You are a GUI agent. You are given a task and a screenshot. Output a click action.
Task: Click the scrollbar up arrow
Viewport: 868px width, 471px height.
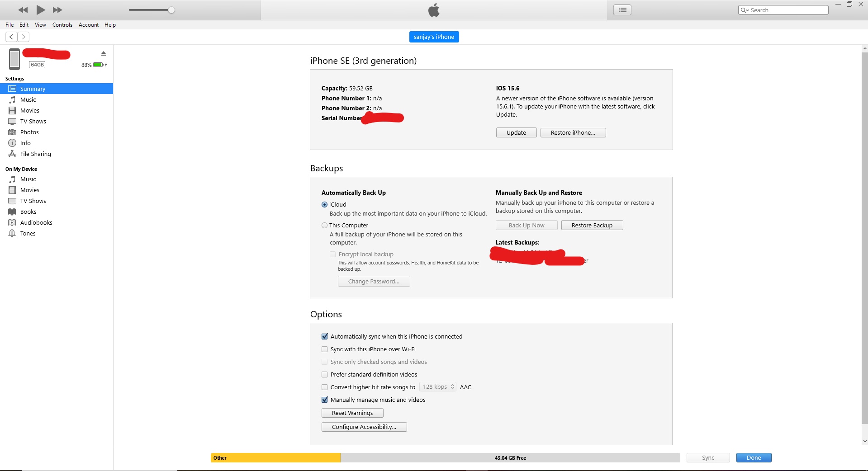pos(864,48)
